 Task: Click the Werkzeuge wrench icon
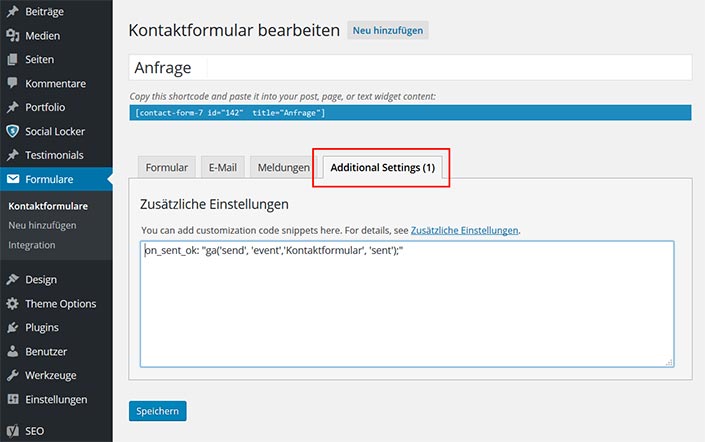[13, 375]
